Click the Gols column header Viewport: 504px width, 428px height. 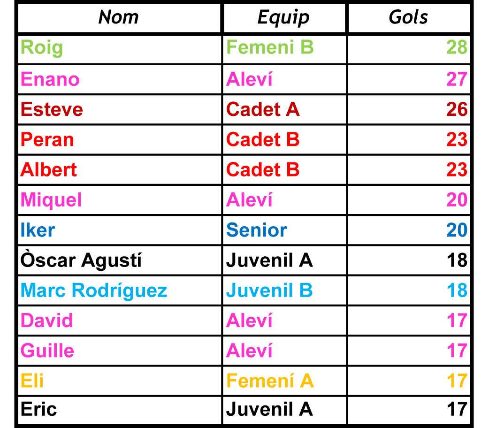408,18
